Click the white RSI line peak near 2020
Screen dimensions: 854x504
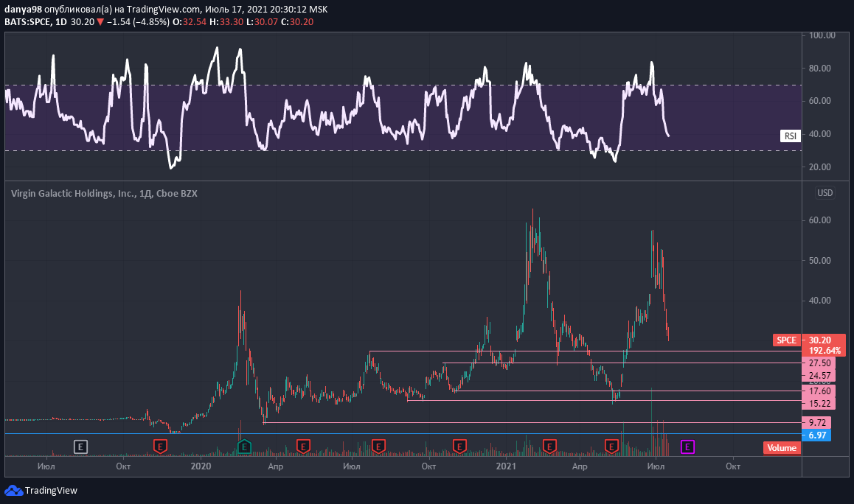217,49
